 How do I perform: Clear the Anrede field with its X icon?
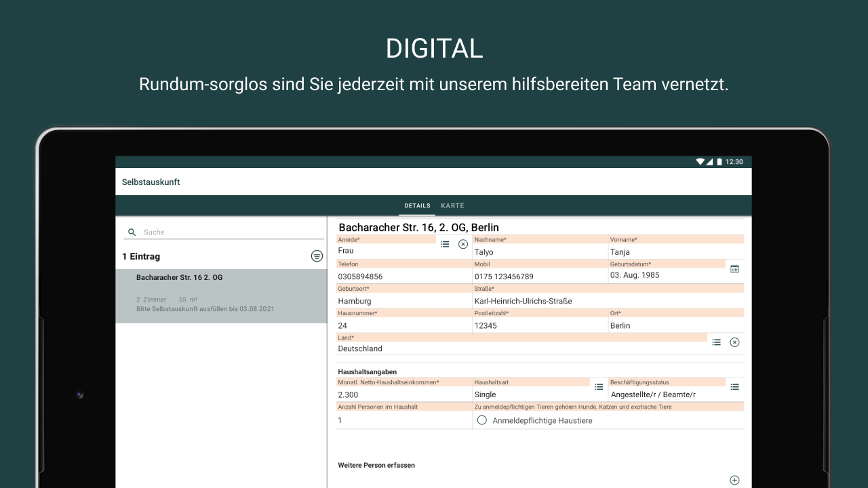(463, 244)
